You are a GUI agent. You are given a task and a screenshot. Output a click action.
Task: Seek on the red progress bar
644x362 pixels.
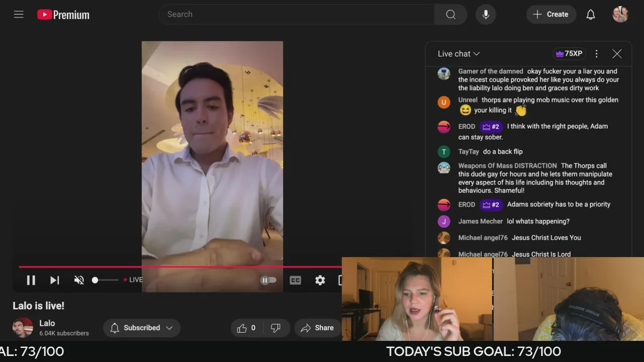click(180, 266)
